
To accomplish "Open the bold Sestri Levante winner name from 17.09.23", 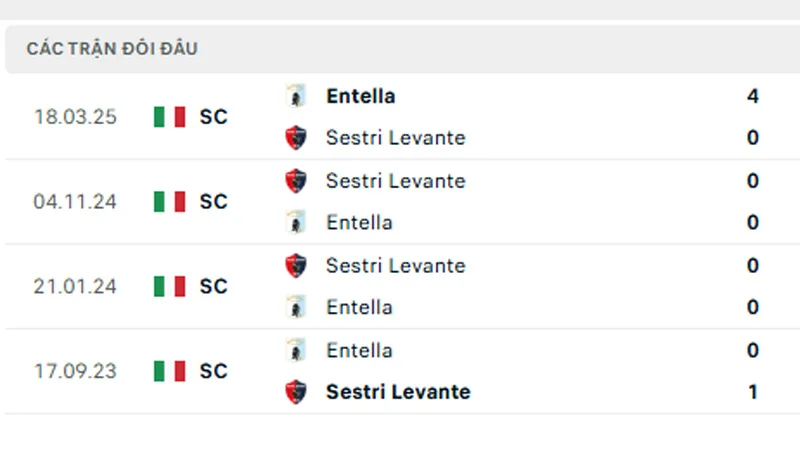I will pos(397,392).
